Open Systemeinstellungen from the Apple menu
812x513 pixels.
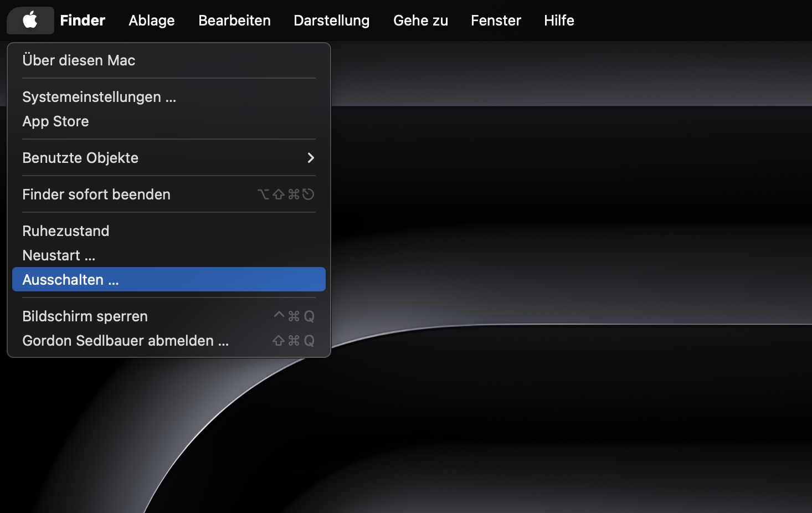click(x=99, y=97)
